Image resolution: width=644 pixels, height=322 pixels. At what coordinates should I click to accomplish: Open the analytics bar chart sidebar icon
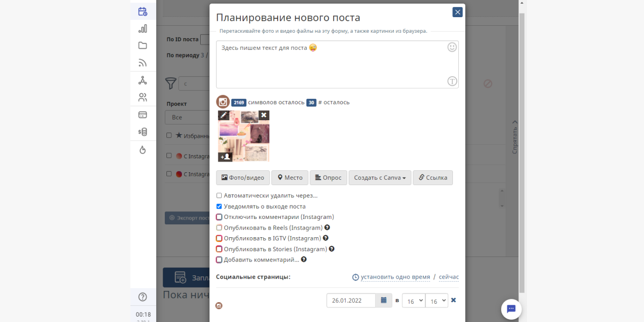pyautogui.click(x=142, y=28)
